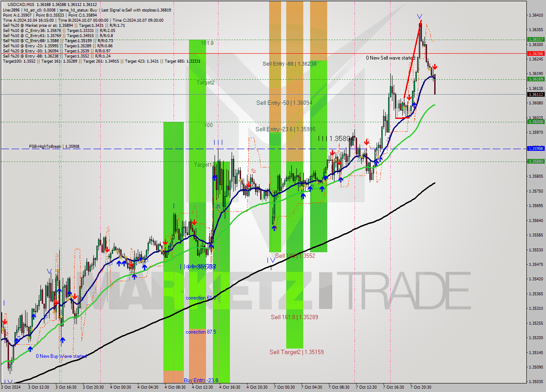Click the red 1.36256 price tag
Image resolution: width=546 pixels, height=392 pixels.
tap(536, 54)
